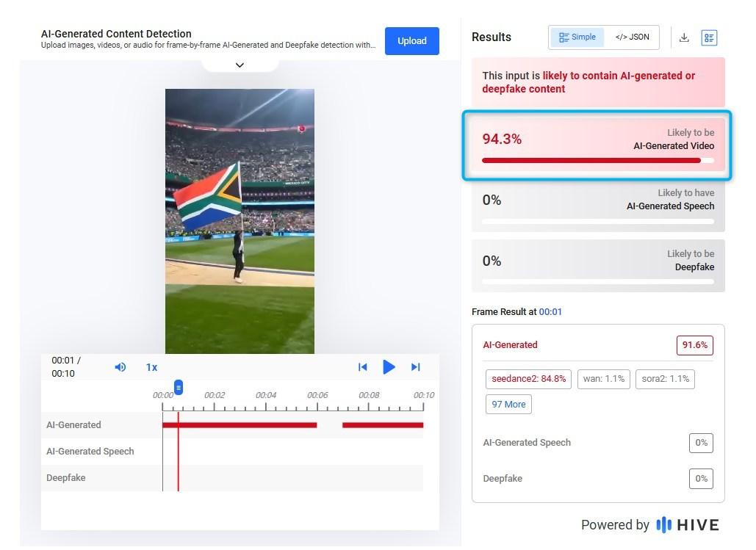Download the results with the download icon
Image resolution: width=756 pixels, height=550 pixels.
point(684,37)
